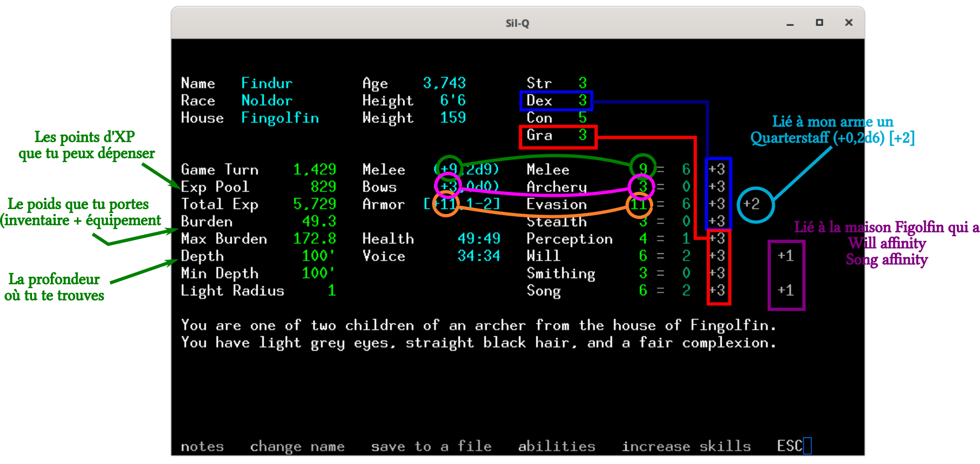Click the character name Findur
980x464 pixels.
click(267, 84)
